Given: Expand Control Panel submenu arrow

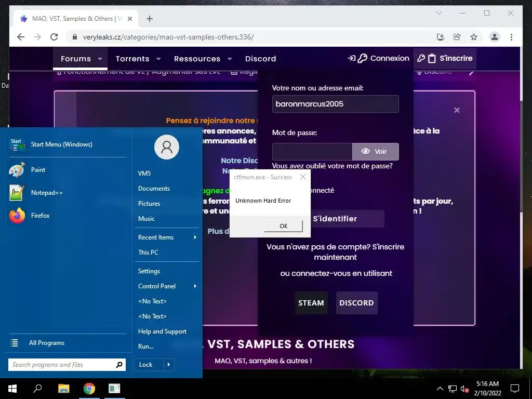Looking at the screenshot, I should click(195, 286).
